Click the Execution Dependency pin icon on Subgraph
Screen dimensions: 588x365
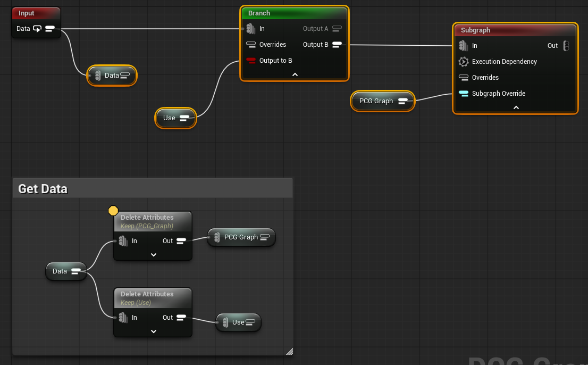pos(463,62)
